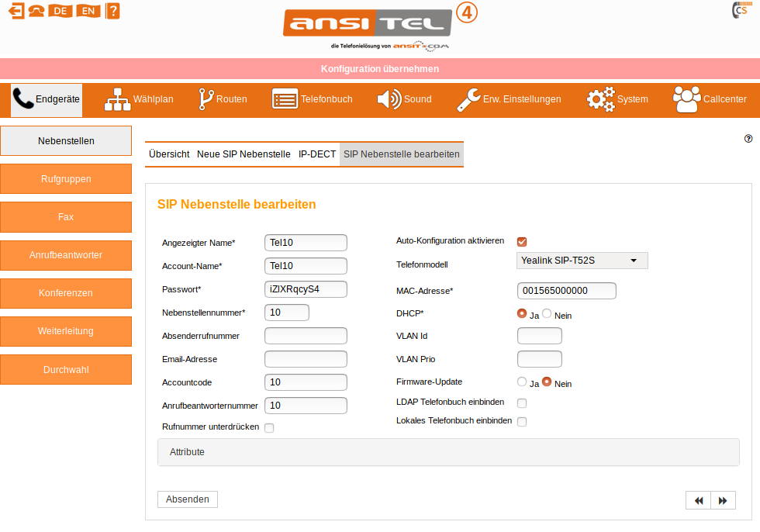Switch language with the EN flag icon

pyautogui.click(x=89, y=11)
